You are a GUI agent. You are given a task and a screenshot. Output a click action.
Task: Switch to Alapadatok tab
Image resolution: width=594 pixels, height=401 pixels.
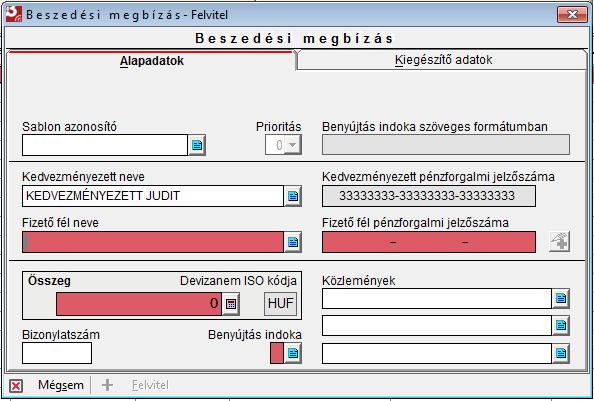pyautogui.click(x=152, y=61)
